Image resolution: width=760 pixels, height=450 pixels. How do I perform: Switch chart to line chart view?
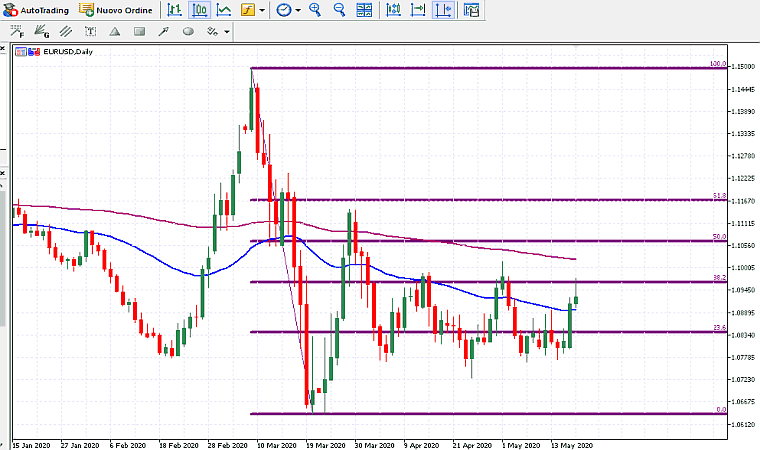pos(223,10)
